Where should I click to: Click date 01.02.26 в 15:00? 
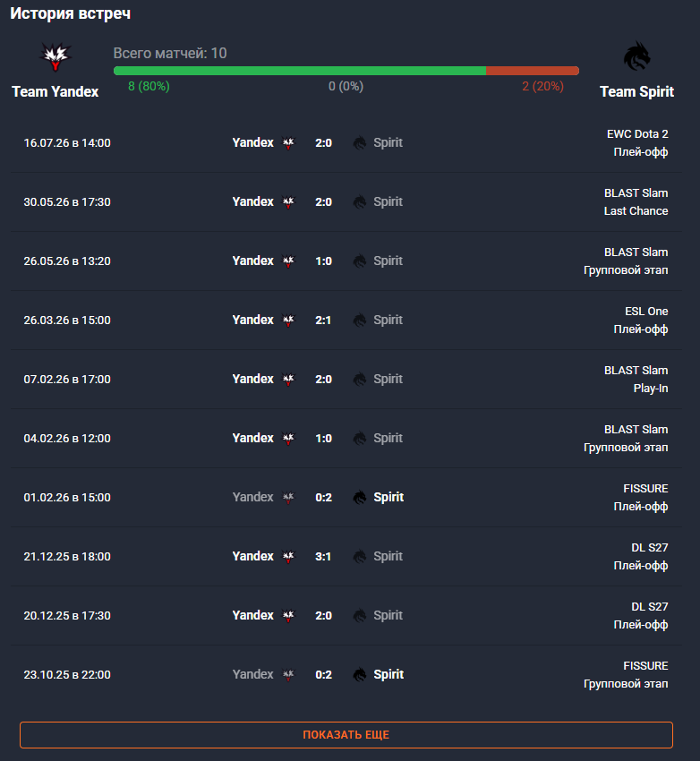[x=67, y=498]
